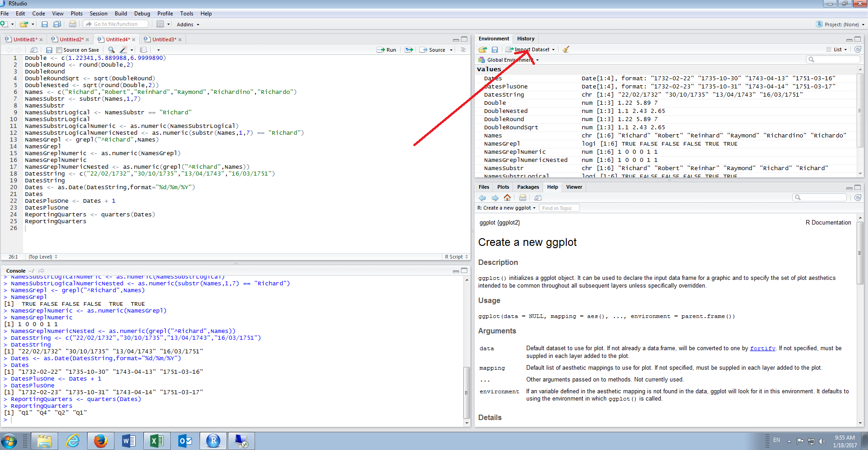Expand the Source button options arrow
This screenshot has width=868, height=450.
(451, 50)
